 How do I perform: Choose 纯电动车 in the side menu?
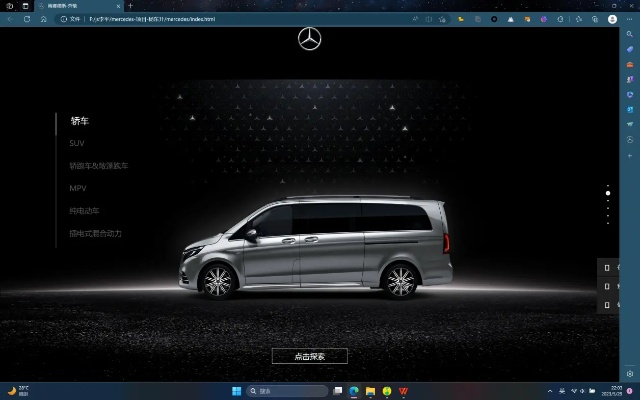(84, 211)
